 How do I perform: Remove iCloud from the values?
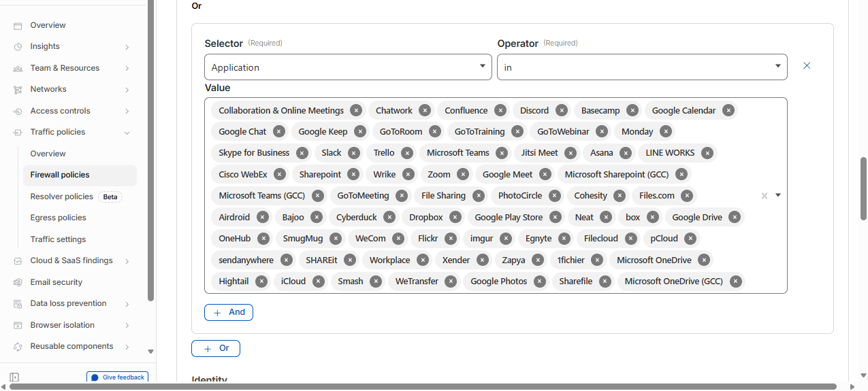(318, 281)
